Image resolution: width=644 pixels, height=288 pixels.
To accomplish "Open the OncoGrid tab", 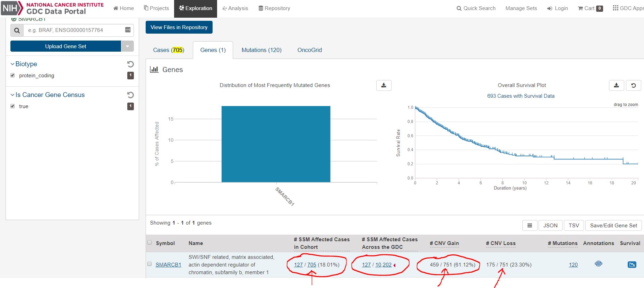I will coord(310,50).
